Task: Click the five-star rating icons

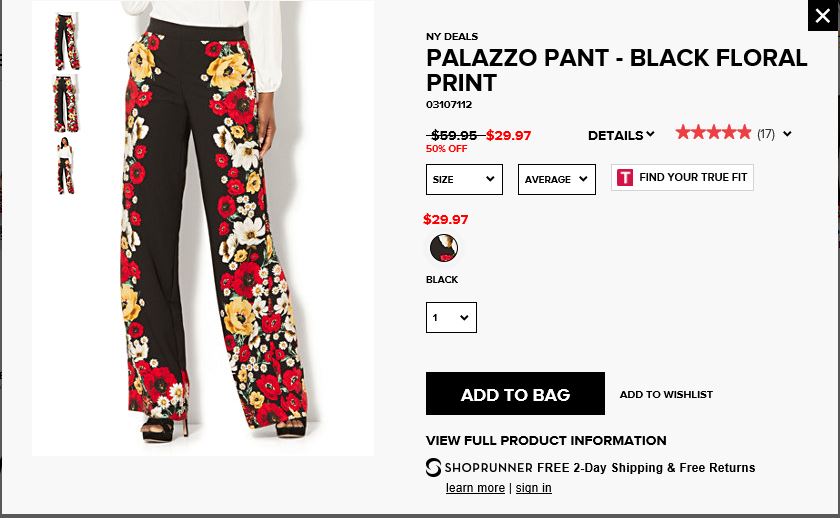Action: [x=713, y=133]
